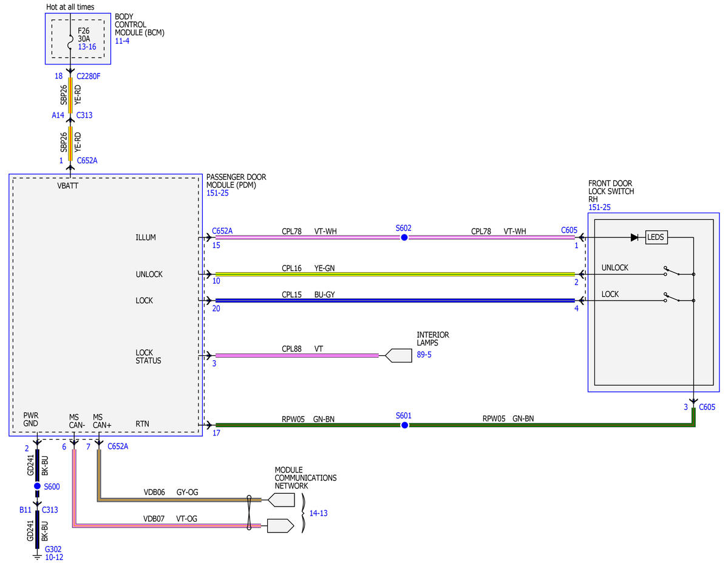Open the C313 connector label beside B11
The height and width of the screenshot is (563, 728).
pyautogui.click(x=50, y=510)
